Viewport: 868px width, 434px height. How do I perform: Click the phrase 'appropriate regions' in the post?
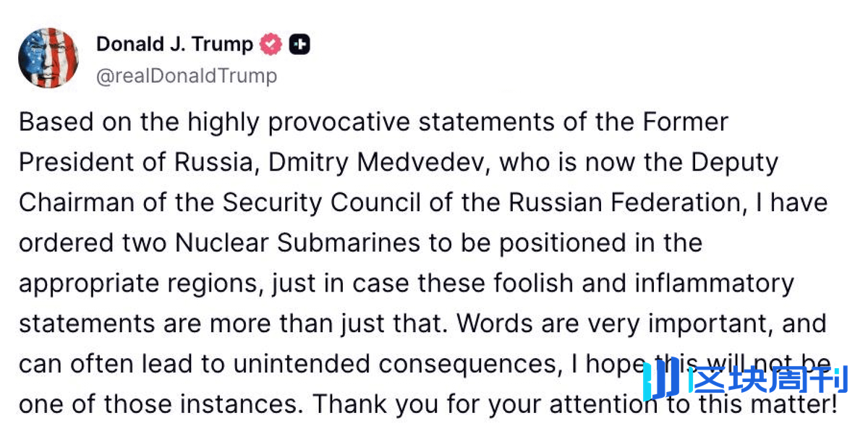(x=141, y=284)
